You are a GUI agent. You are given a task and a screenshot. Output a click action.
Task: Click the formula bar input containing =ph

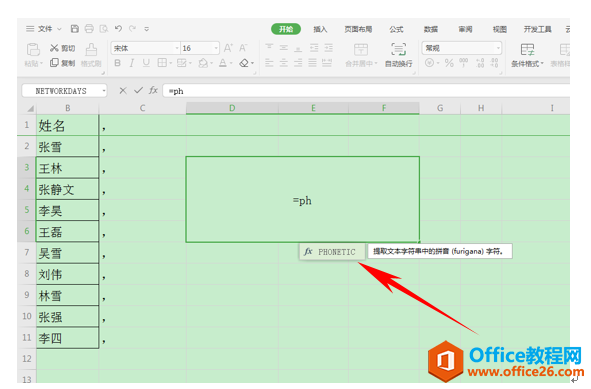click(366, 91)
